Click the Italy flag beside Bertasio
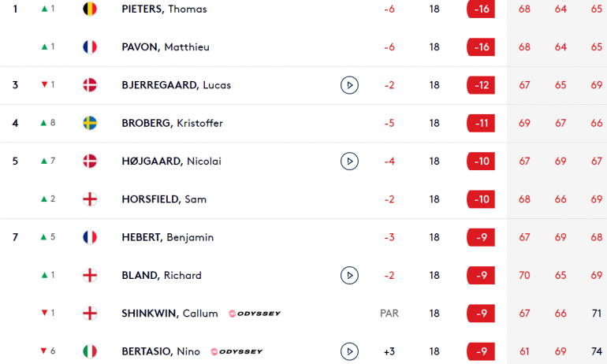This screenshot has width=607, height=364. point(90,351)
